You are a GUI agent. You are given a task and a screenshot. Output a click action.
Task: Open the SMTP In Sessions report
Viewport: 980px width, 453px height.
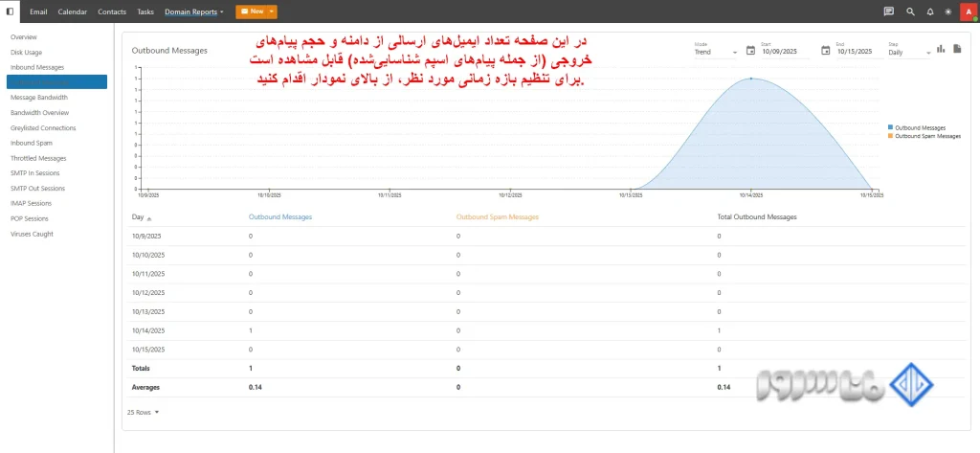35,172
